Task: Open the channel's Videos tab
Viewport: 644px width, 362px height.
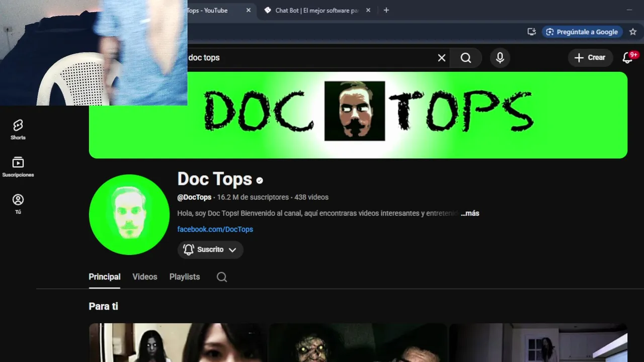Action: tap(145, 277)
